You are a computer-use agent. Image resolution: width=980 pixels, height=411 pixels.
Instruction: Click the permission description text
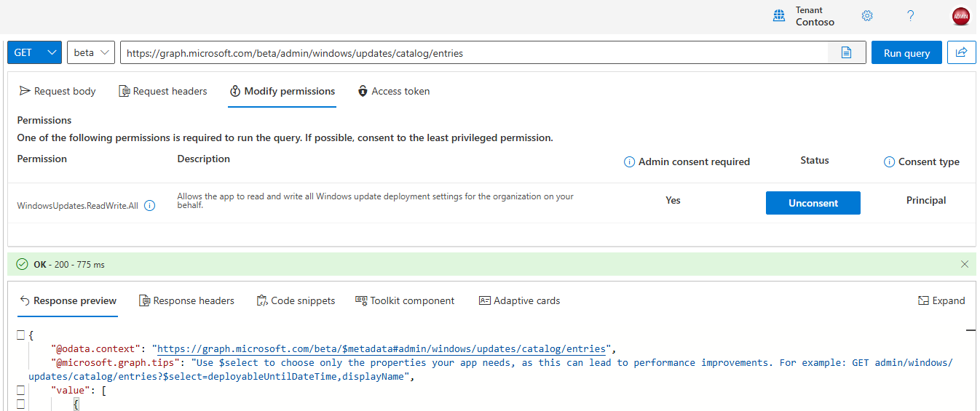pos(376,201)
